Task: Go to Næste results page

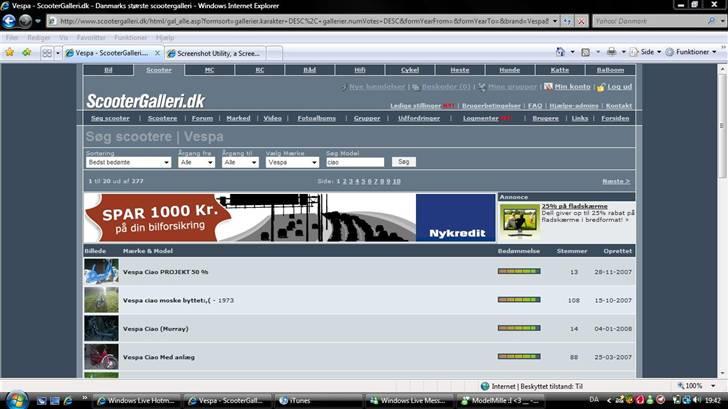Action: pos(616,181)
